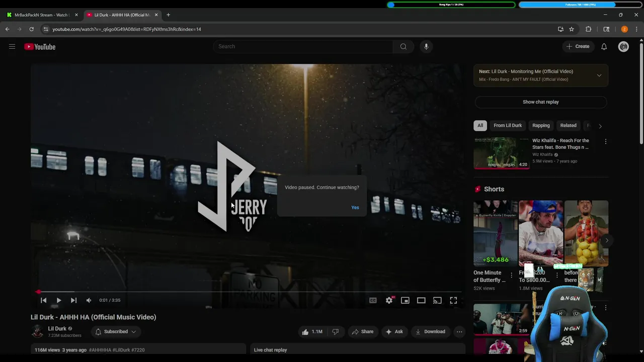Open the account avatar menu
644x362 pixels.
pos(623,47)
